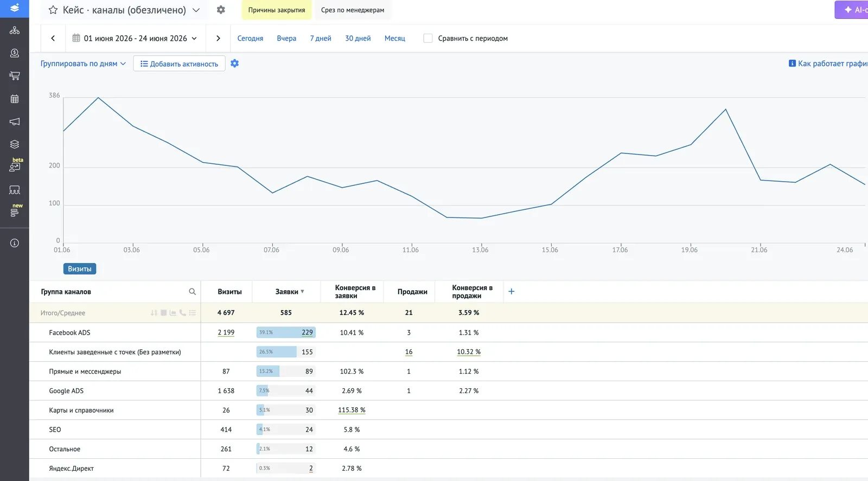Viewport: 868px width, 481px height.
Task: Click the info icon in sidebar
Action: click(x=15, y=243)
